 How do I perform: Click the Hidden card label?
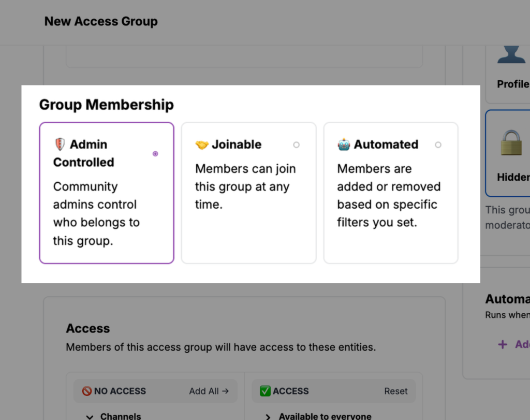coord(513,177)
